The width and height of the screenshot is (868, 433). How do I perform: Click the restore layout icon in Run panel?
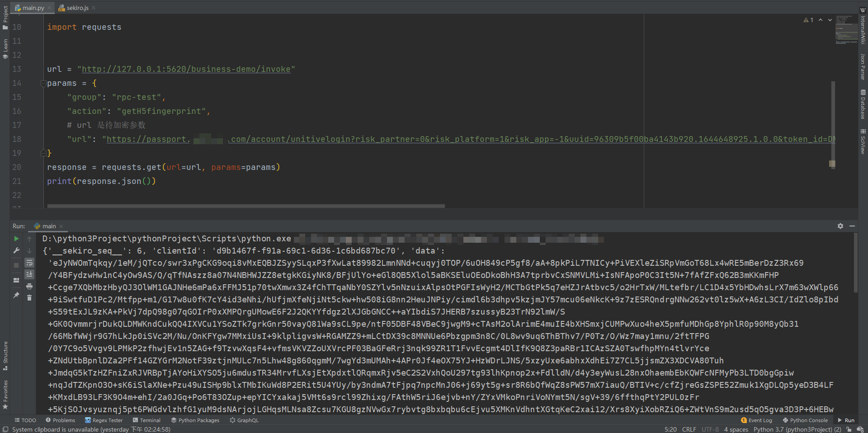pyautogui.click(x=16, y=280)
